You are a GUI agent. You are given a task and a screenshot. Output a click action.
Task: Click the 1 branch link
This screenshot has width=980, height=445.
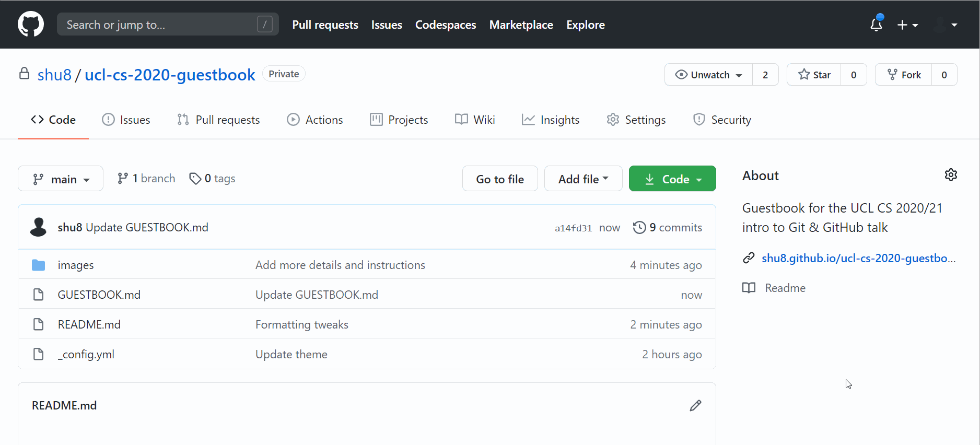[x=146, y=179]
